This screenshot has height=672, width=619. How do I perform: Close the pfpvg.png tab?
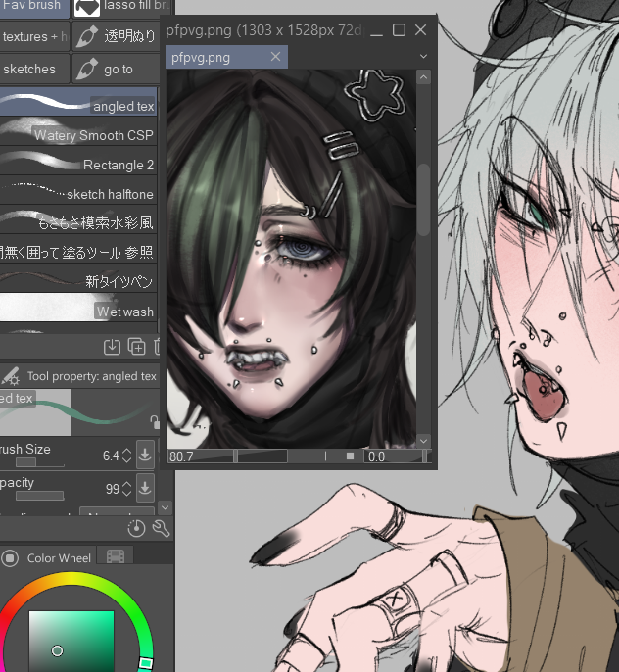coord(276,57)
